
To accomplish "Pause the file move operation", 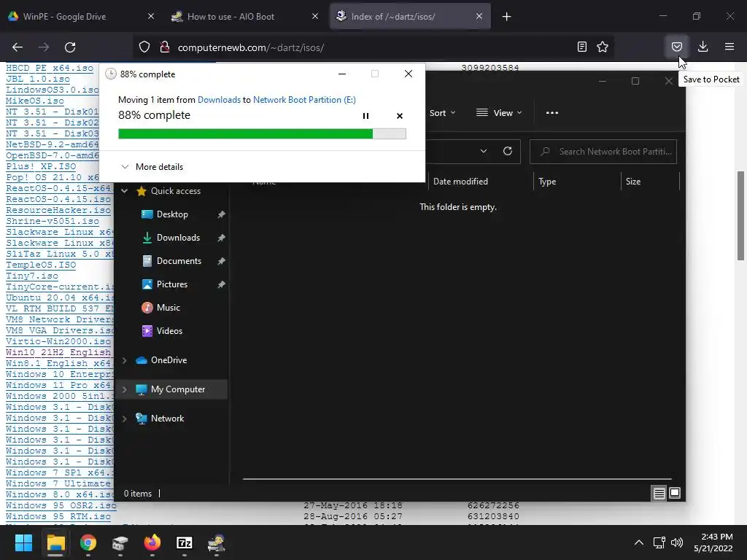I will point(365,116).
